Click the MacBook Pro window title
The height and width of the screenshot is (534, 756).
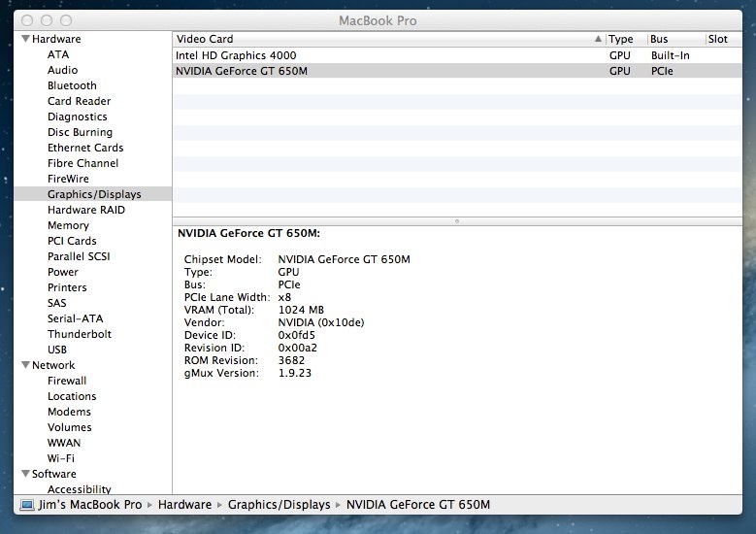(x=378, y=20)
